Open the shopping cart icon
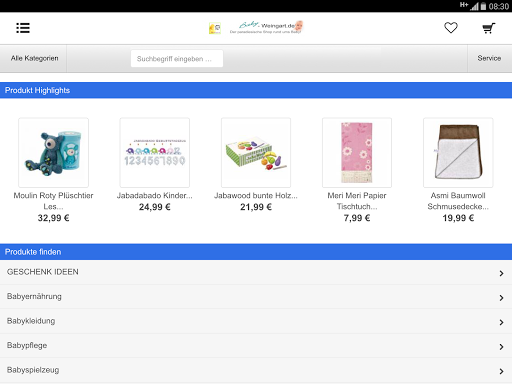 coord(489,28)
